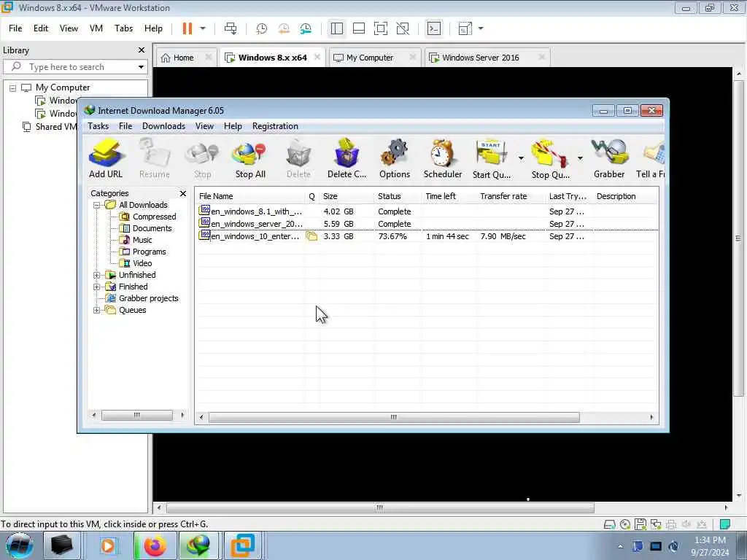Expand the Queues category
The height and width of the screenshot is (560, 747).
point(97,310)
